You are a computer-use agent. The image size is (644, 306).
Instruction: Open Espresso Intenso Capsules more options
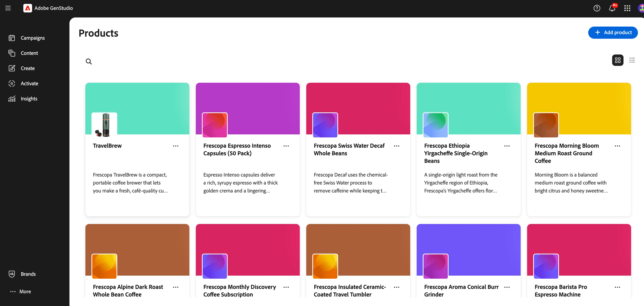286,146
